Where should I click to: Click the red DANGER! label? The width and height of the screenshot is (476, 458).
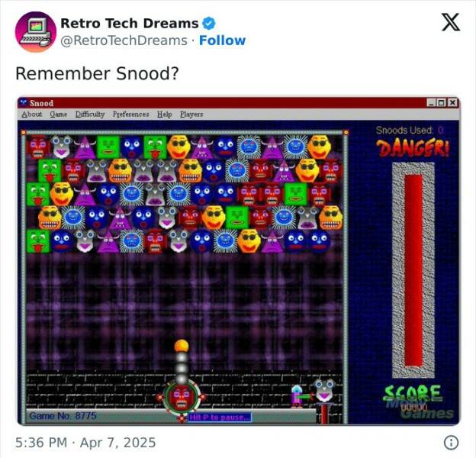pos(413,149)
